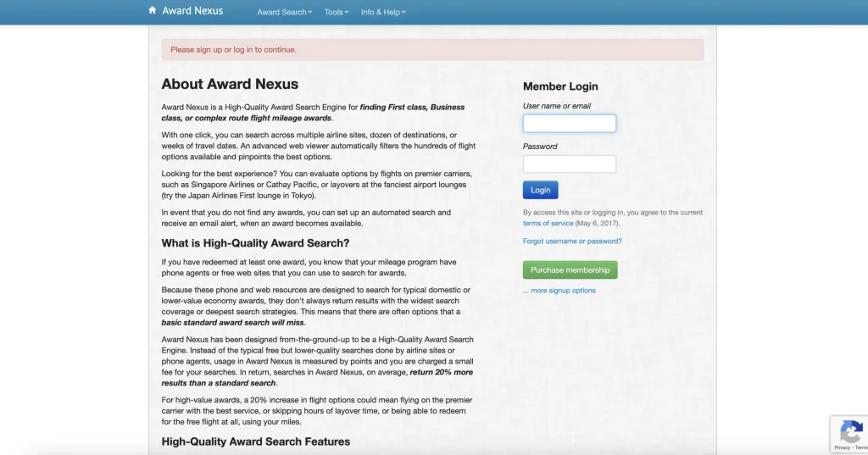This screenshot has height=455, width=868.
Task: Expand the Award Search dropdown menu
Action: [x=284, y=12]
